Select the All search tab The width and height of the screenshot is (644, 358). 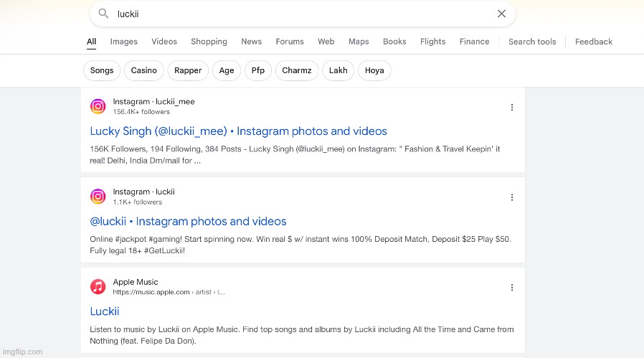pos(91,42)
